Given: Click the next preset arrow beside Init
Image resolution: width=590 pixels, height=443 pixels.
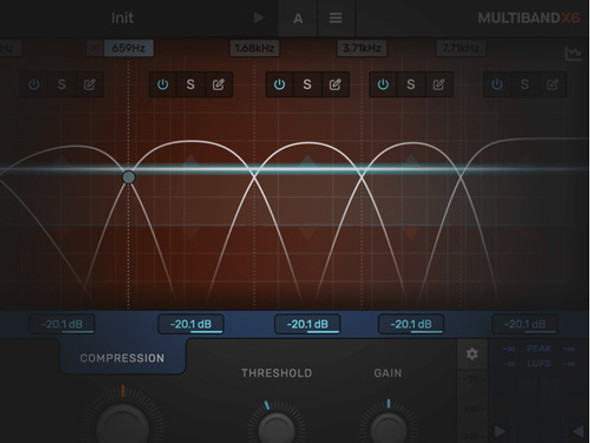Looking at the screenshot, I should (258, 18).
